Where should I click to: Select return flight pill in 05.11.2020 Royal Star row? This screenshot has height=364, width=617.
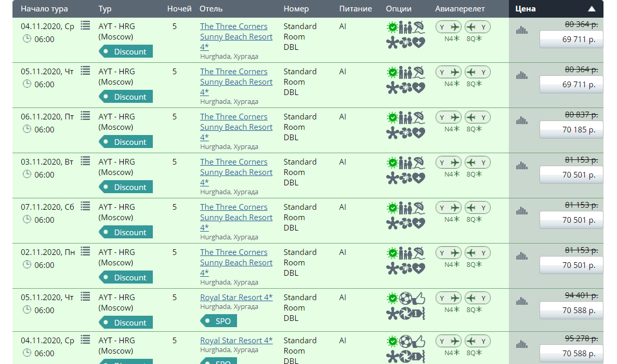pyautogui.click(x=477, y=298)
